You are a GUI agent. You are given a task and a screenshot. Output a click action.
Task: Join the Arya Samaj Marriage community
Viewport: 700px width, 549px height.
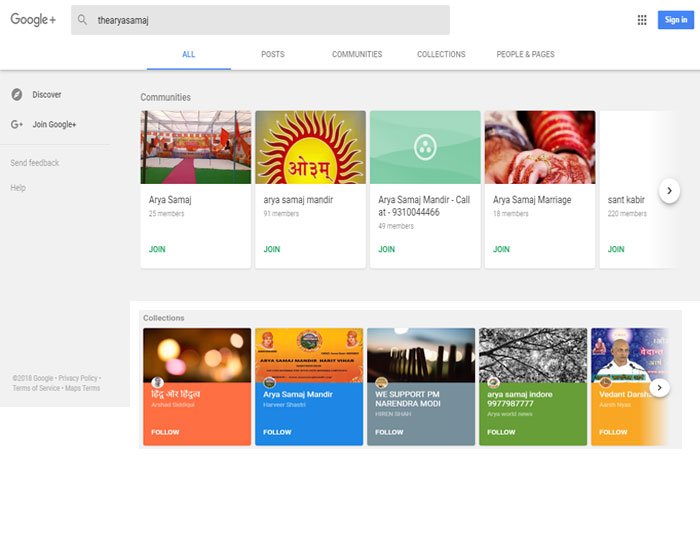(x=501, y=249)
